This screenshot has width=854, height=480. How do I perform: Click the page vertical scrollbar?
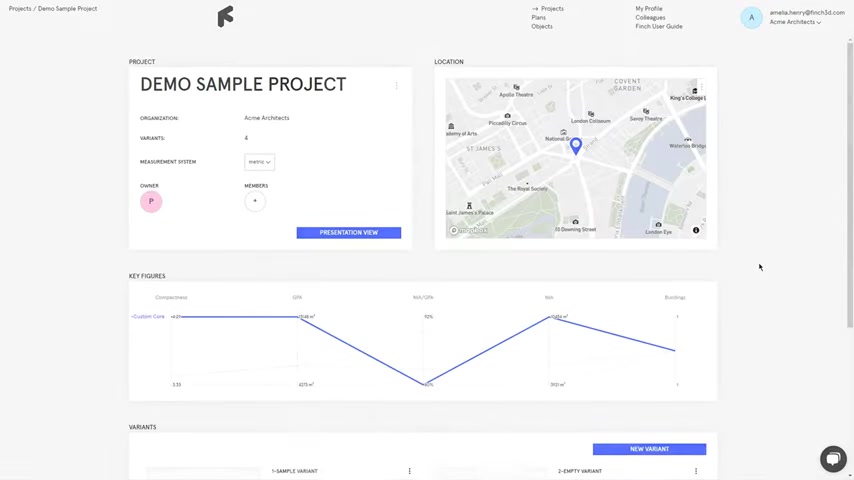pyautogui.click(x=850, y=185)
